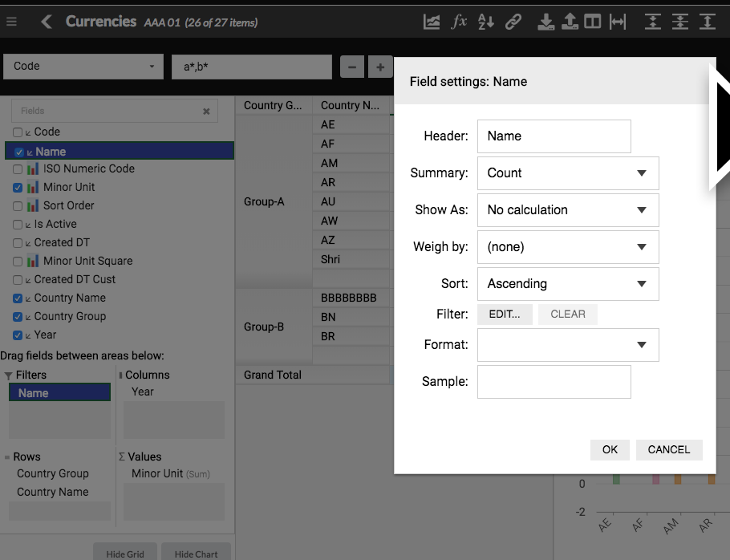Click the Group-B row cell

[x=274, y=327]
